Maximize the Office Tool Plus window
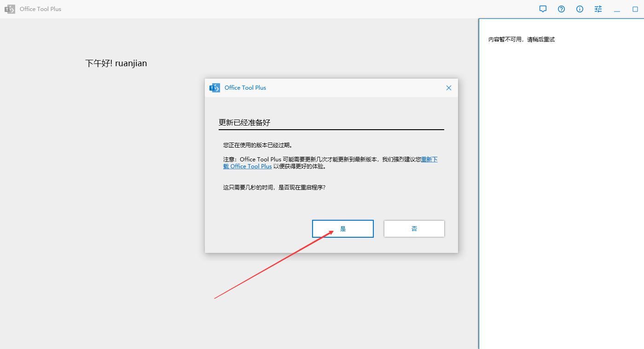Image resolution: width=644 pixels, height=349 pixels. [635, 9]
